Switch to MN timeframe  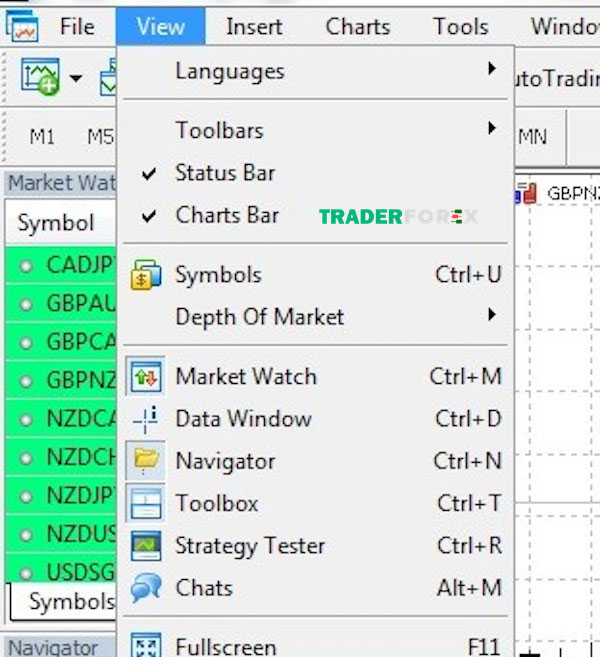click(533, 137)
